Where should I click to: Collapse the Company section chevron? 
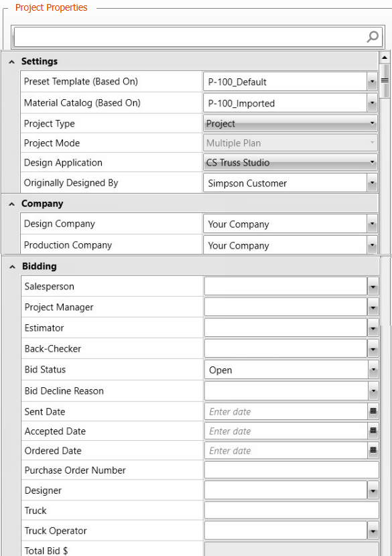11,204
